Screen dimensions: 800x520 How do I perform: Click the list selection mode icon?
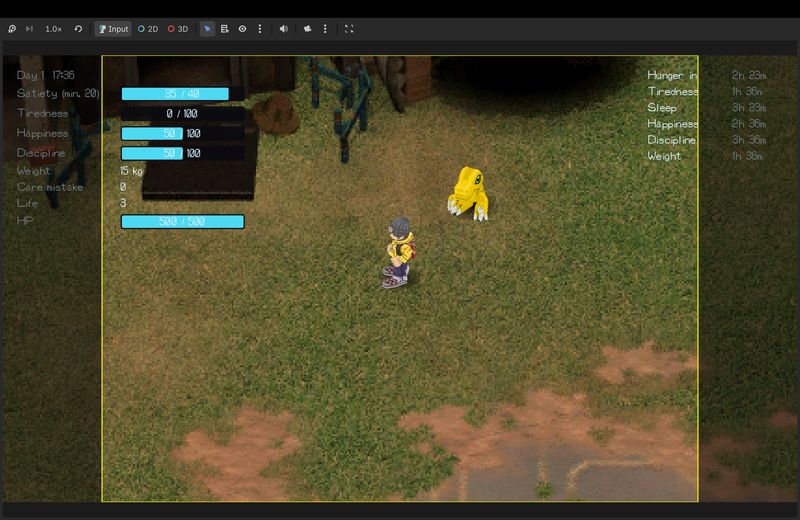pyautogui.click(x=225, y=29)
